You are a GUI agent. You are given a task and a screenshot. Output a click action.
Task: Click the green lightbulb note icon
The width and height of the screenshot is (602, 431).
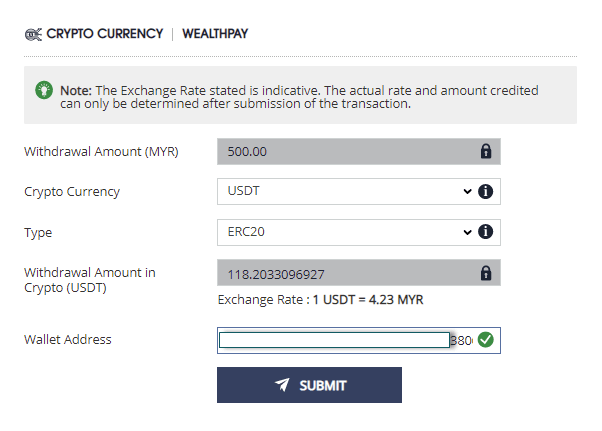click(44, 89)
